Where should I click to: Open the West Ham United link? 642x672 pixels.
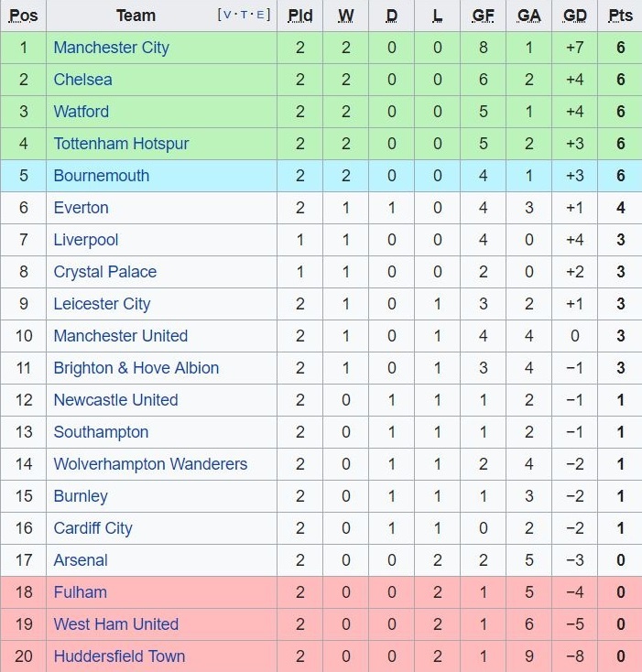pyautogui.click(x=115, y=624)
